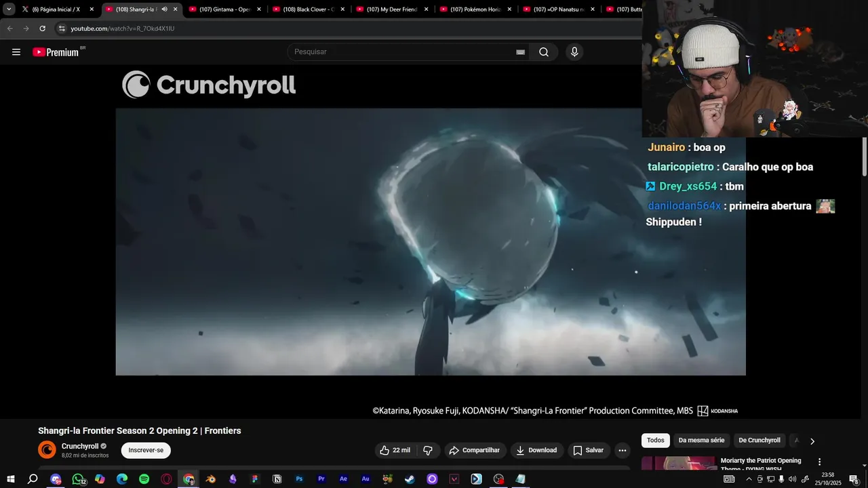Reload the page in Chrome
Viewport: 868px width, 488px height.
pyautogui.click(x=42, y=28)
